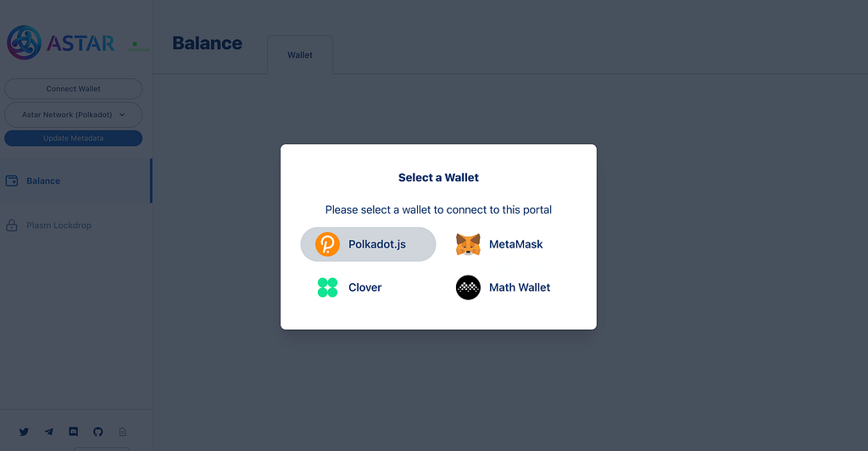Expand the Astar Network (Polkadot) dropdown

[73, 114]
